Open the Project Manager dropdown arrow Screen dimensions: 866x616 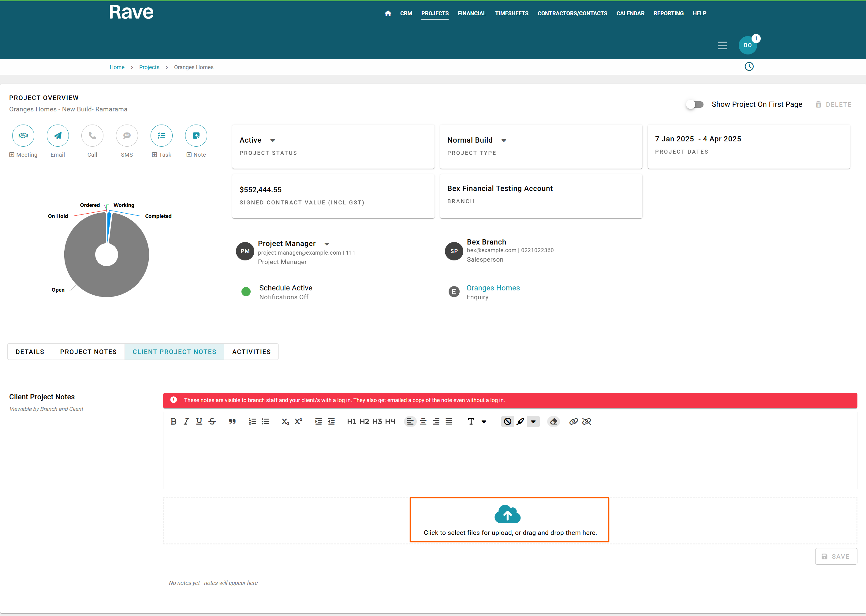coord(327,244)
